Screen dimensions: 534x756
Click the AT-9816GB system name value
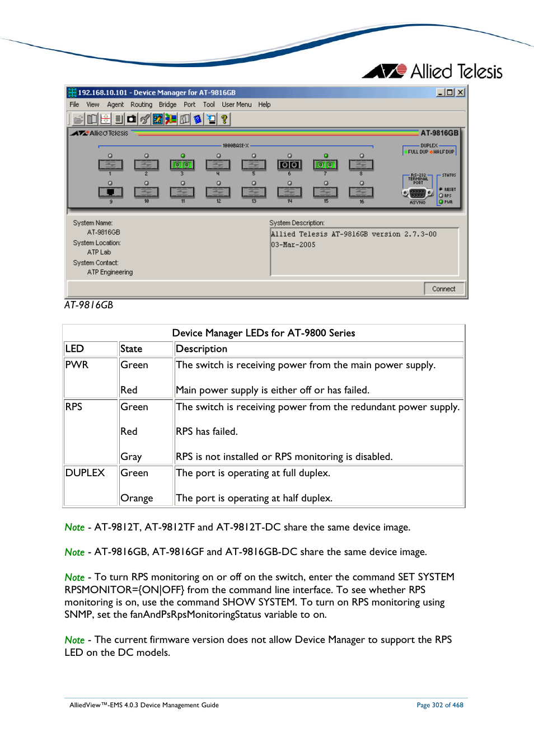pos(104,232)
